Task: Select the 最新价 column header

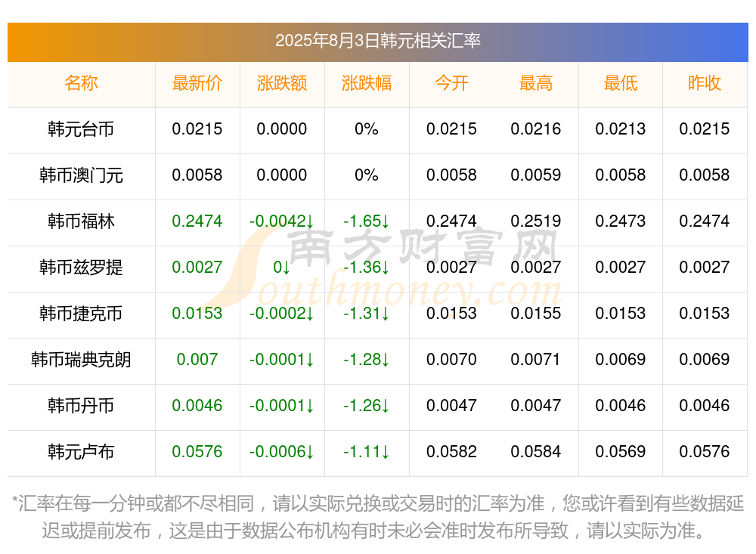Action: (197, 83)
